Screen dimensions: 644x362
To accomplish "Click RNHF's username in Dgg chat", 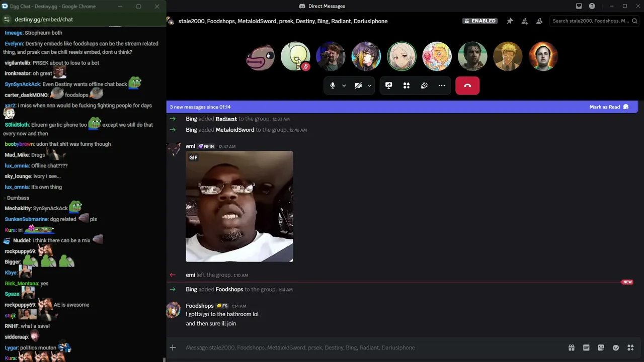I will (x=12, y=326).
